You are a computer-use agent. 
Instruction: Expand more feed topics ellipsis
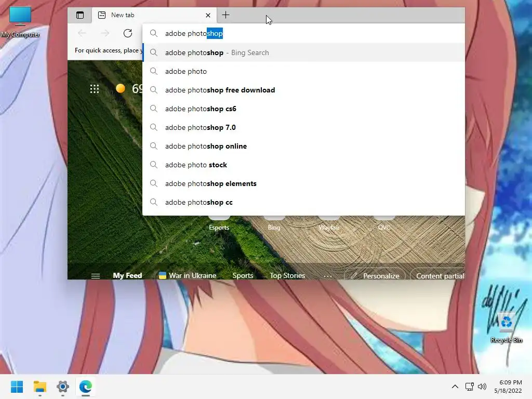click(x=328, y=276)
